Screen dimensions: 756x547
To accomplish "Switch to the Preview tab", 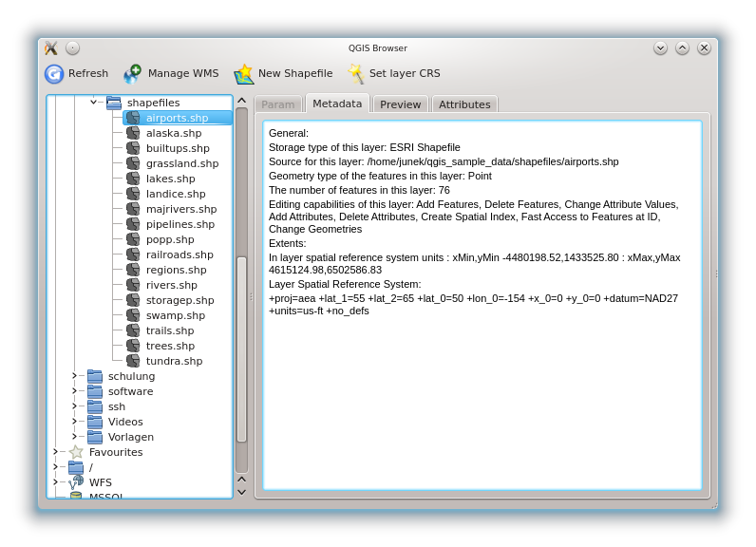I will (x=400, y=104).
